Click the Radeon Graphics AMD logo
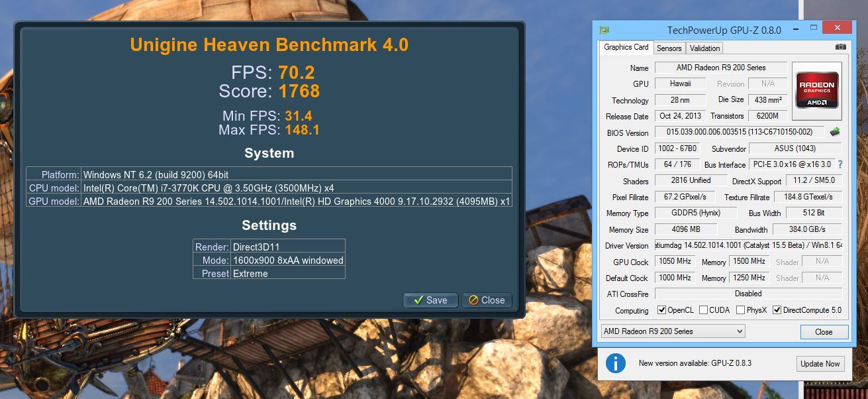Screen dimensions: 868x399 [x=817, y=90]
